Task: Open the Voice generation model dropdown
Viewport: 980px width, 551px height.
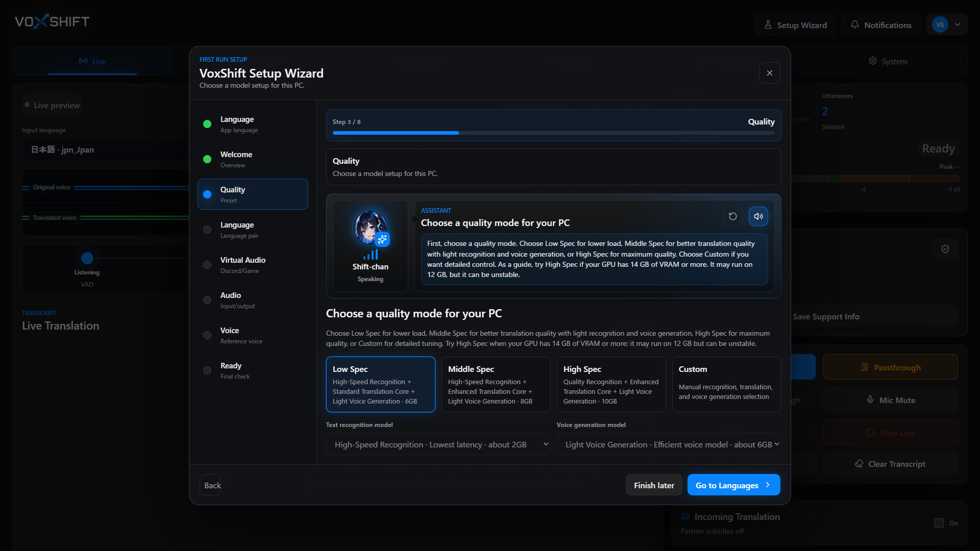Action: [x=669, y=444]
